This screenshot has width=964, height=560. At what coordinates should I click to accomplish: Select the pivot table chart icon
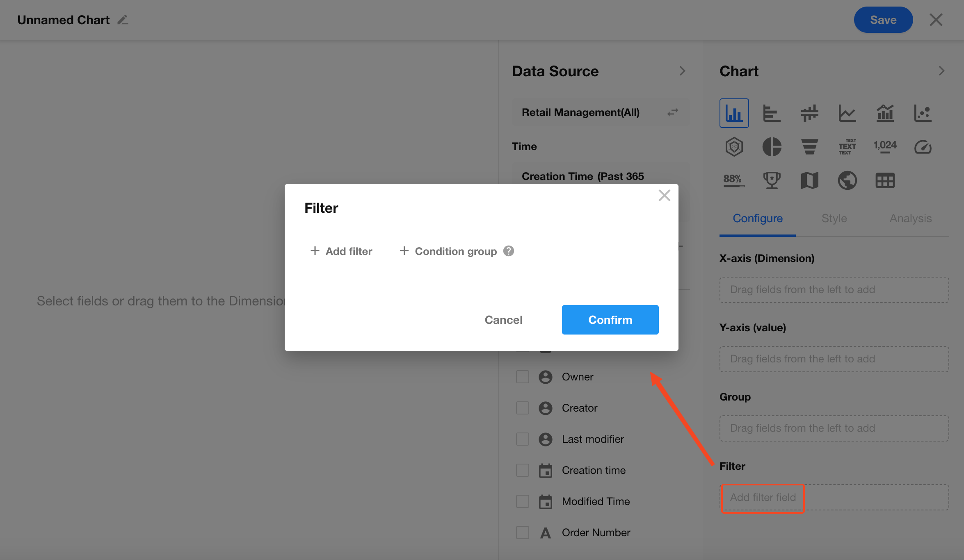[x=885, y=180]
